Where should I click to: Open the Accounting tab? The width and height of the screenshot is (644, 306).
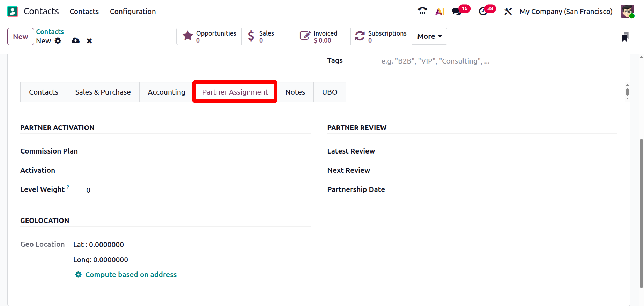point(166,92)
